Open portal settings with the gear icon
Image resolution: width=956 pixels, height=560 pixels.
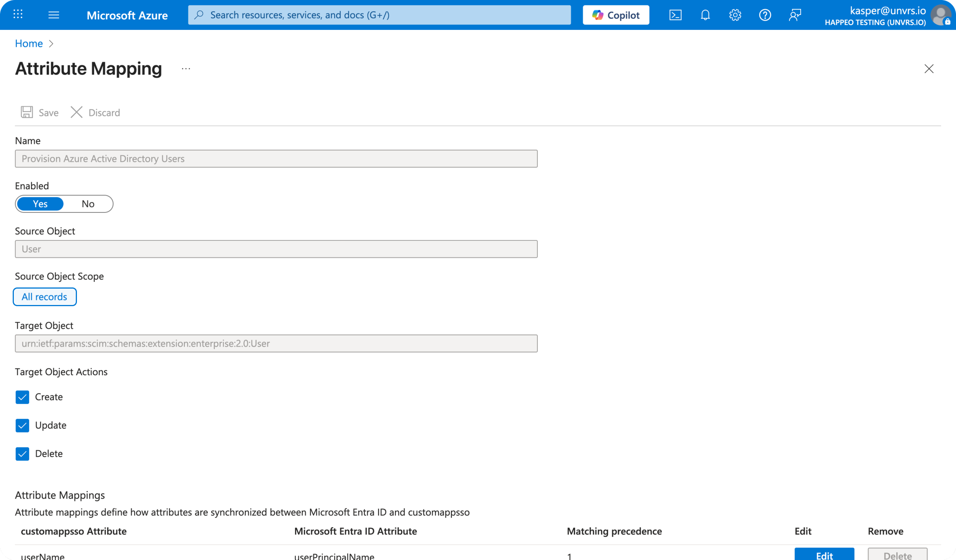[x=735, y=15]
